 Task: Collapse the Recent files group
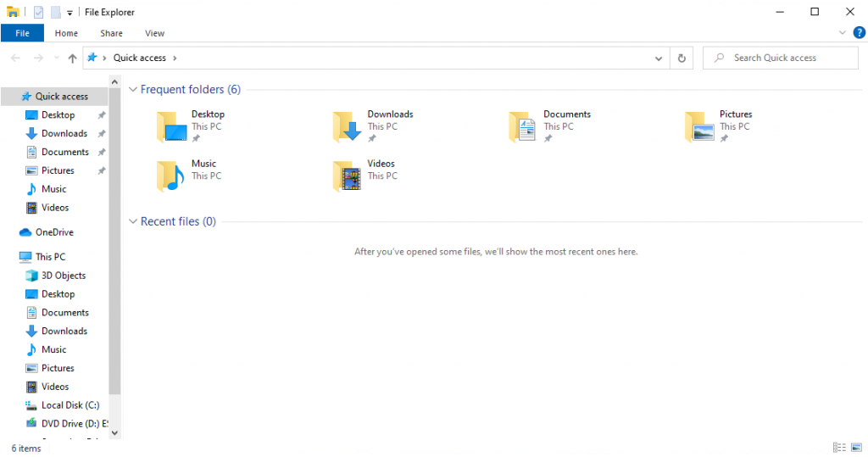pos(133,221)
